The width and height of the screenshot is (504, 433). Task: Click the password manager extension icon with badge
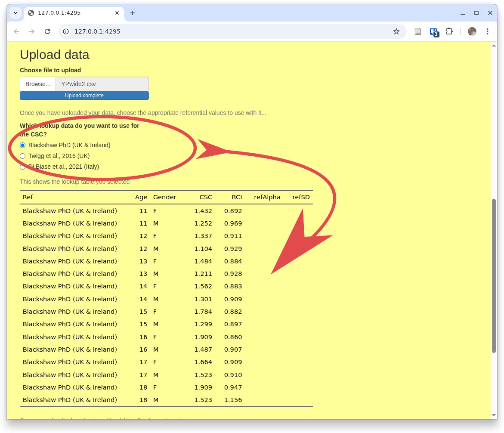(x=434, y=31)
